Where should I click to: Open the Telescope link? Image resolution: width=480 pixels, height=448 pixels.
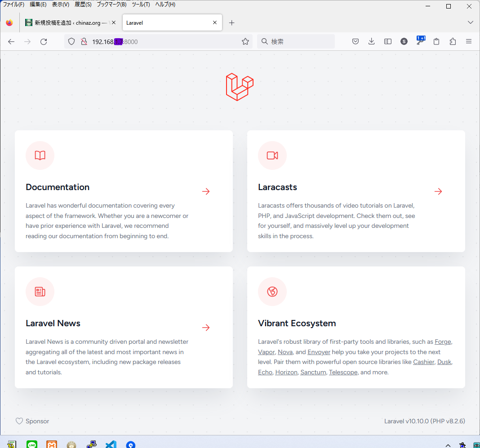point(343,373)
